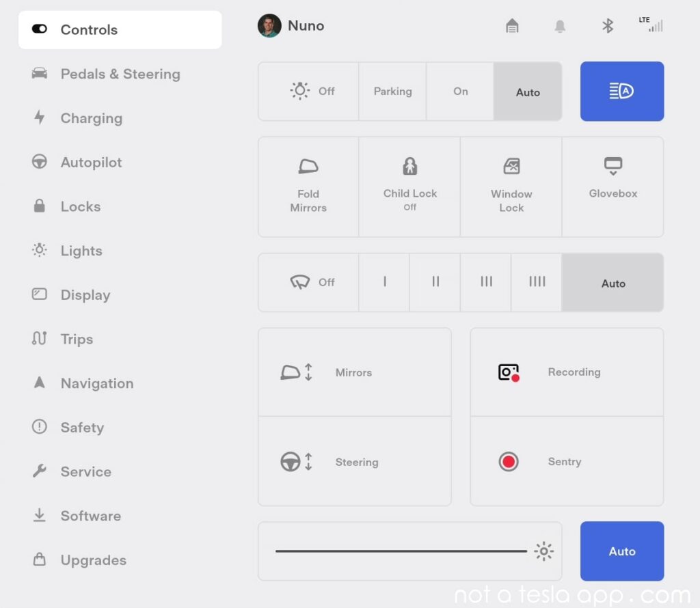
Task: Click the display brightness slider
Action: coord(401,551)
